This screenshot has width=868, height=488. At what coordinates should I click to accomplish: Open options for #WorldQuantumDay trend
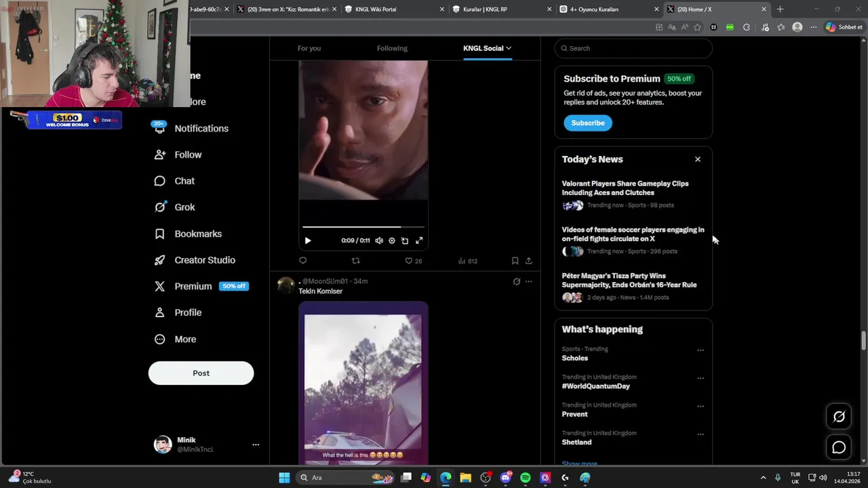click(701, 378)
